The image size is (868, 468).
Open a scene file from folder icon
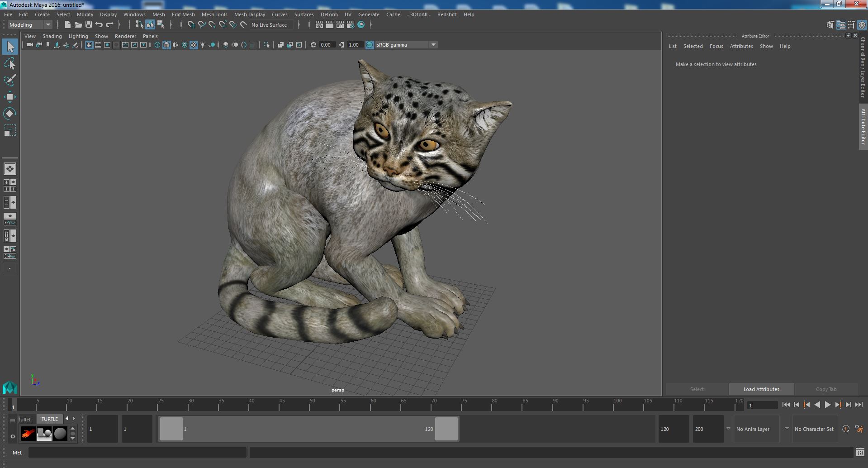(78, 25)
